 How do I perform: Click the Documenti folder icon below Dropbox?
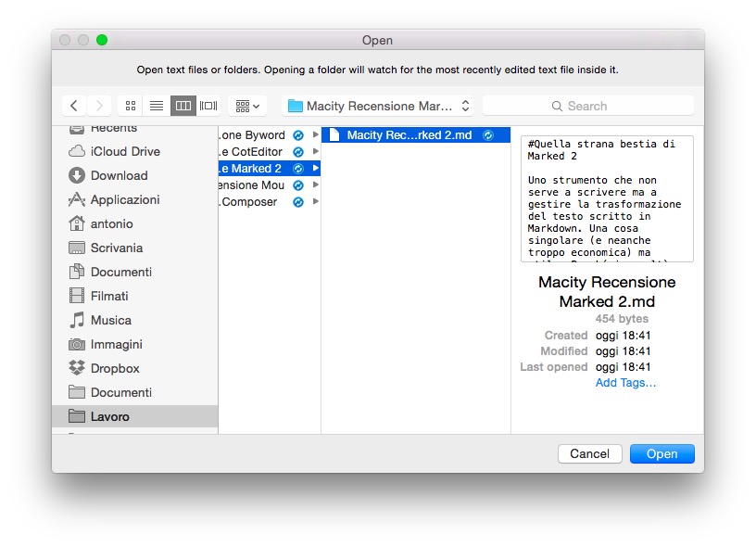pyautogui.click(x=77, y=392)
